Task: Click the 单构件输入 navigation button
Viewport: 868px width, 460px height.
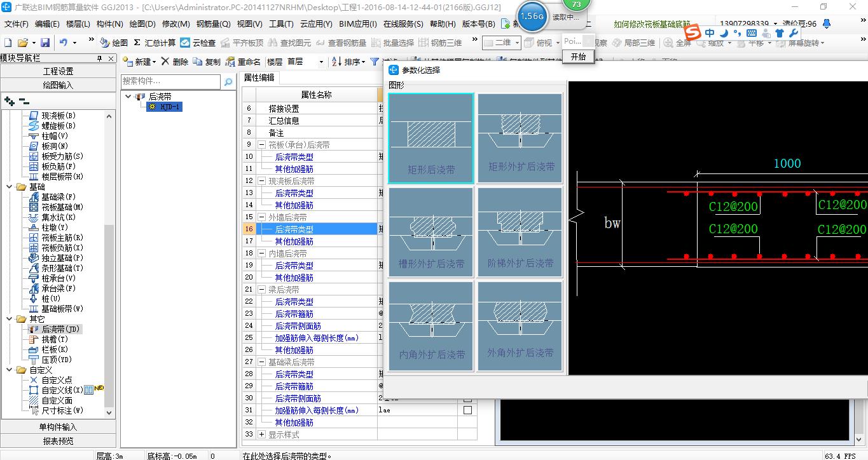Action: pyautogui.click(x=58, y=427)
